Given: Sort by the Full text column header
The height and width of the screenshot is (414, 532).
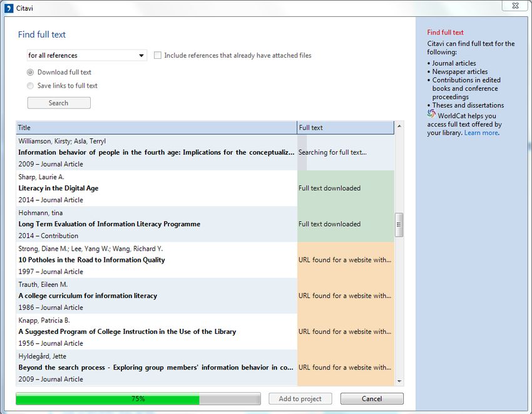Looking at the screenshot, I should pyautogui.click(x=345, y=128).
